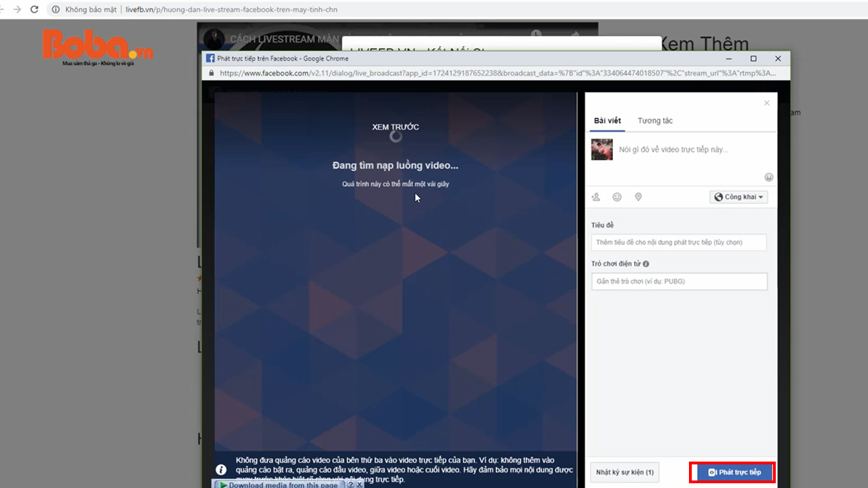Image resolution: width=868 pixels, height=488 pixels.
Task: Click the info icon beside Trò chơi điện tử
Action: pos(646,264)
